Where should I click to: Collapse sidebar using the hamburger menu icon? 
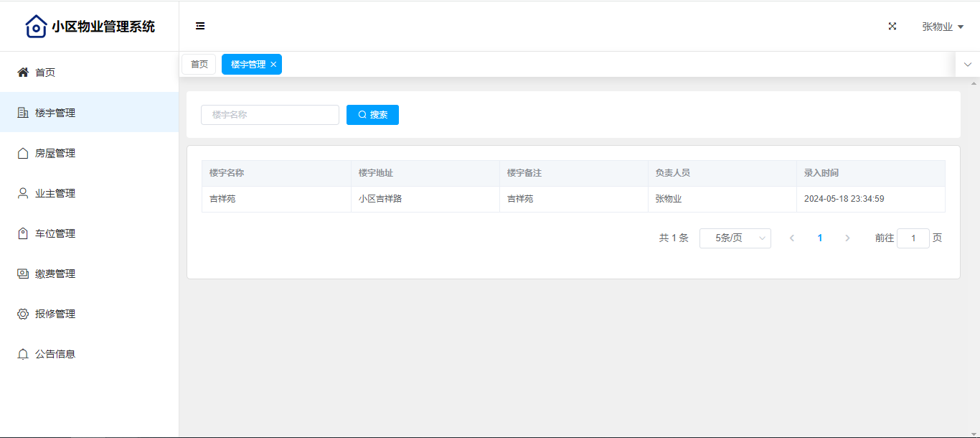200,27
